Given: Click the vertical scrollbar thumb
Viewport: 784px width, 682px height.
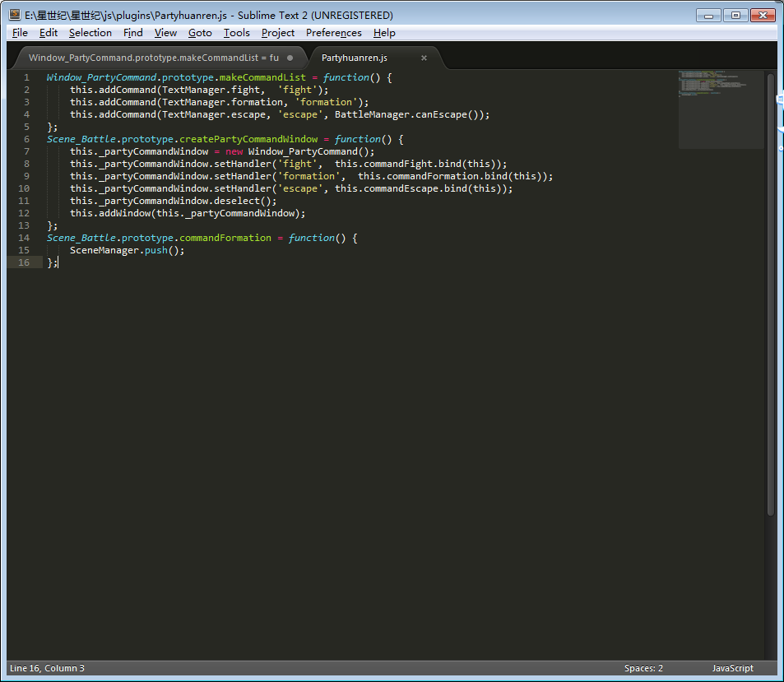Looking at the screenshot, I should click(x=771, y=295).
